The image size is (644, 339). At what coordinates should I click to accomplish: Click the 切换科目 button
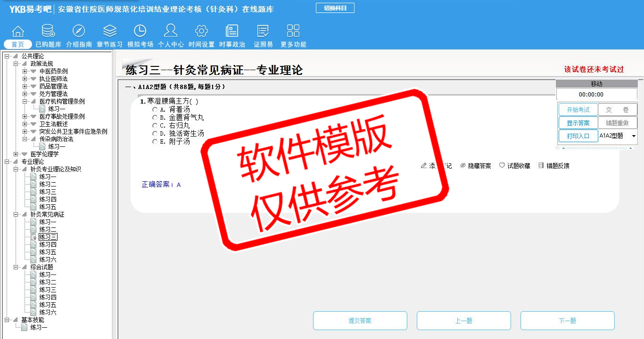point(335,8)
